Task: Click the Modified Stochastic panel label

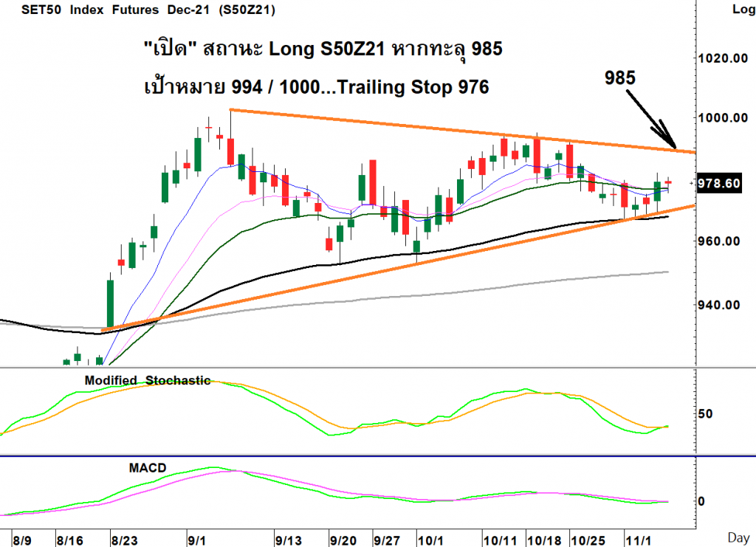Action: pos(148,380)
